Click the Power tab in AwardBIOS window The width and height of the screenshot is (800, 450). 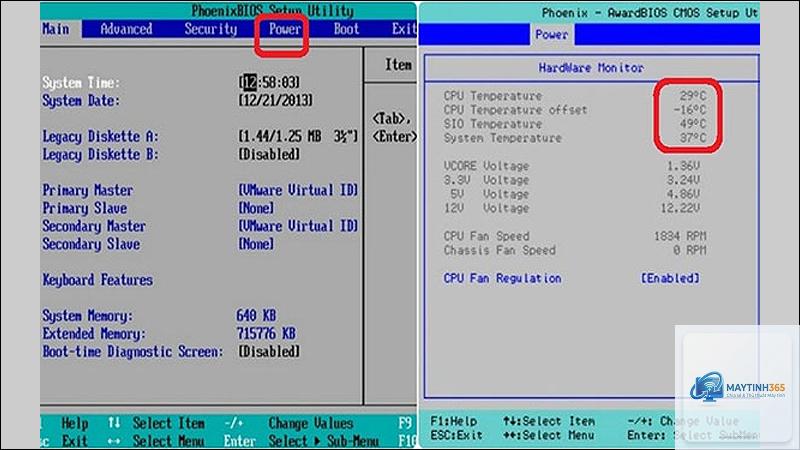click(x=552, y=35)
